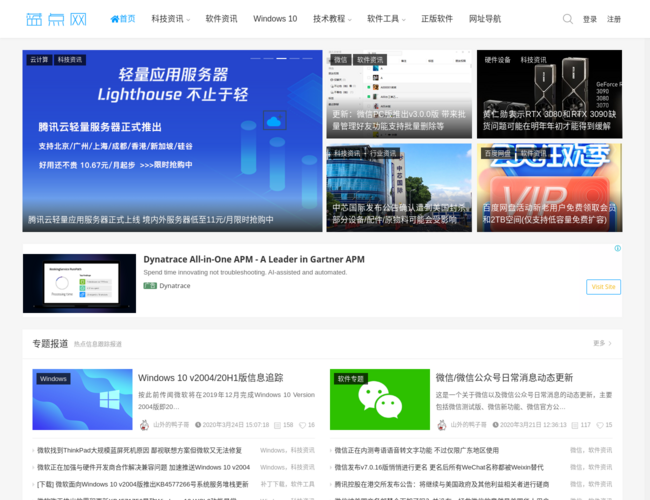
Task: Click 更多 in 专题报道 section
Action: [602, 343]
